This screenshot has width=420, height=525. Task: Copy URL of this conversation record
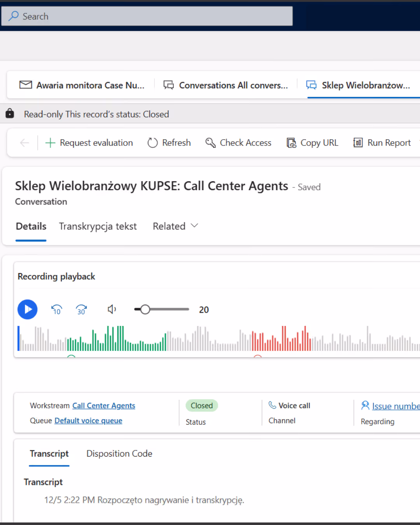tap(312, 143)
